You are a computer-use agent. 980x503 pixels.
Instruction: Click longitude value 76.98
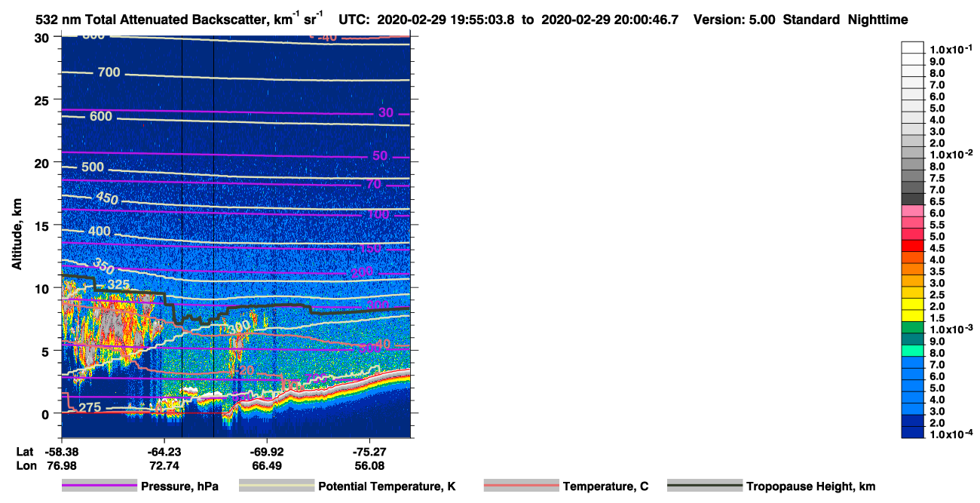(x=61, y=466)
